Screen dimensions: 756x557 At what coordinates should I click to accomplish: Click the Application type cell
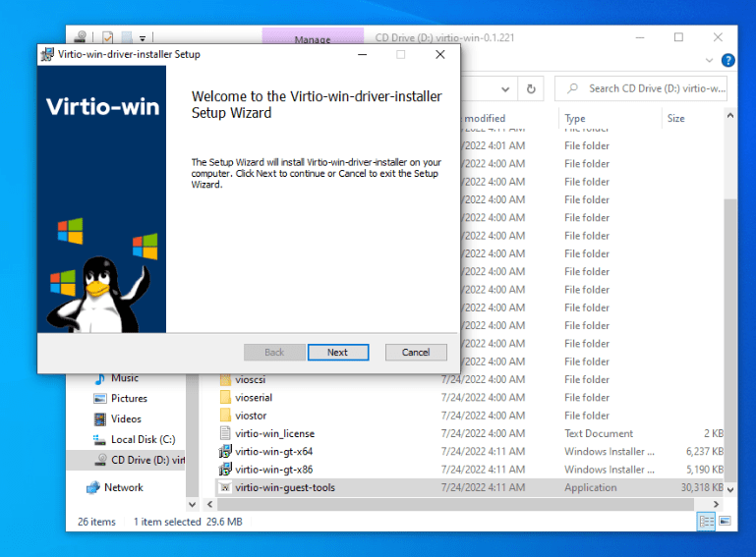[590, 487]
